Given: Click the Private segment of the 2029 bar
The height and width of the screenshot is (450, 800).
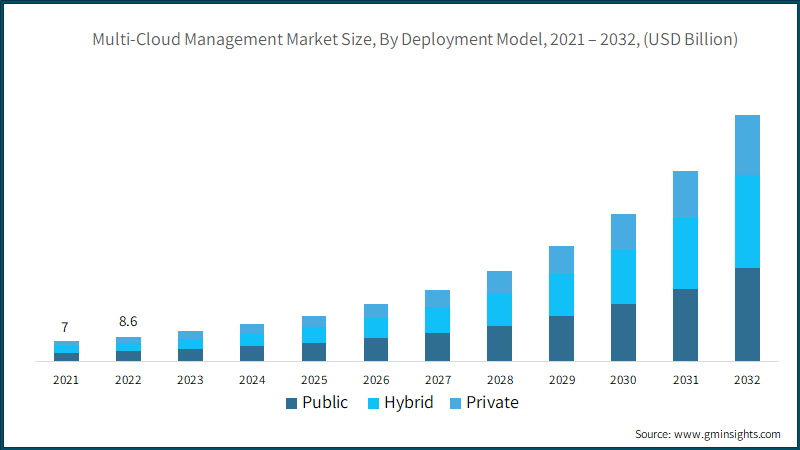Looking at the screenshot, I should (561, 260).
